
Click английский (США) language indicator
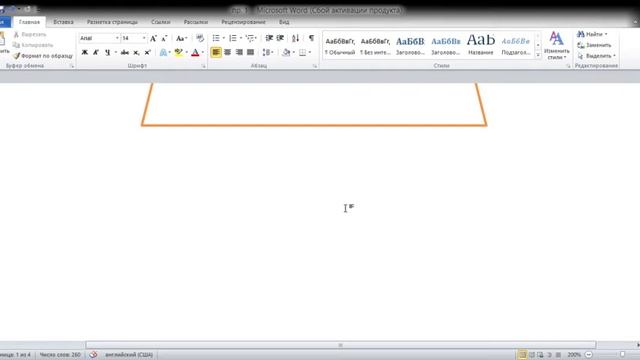[x=129, y=355]
